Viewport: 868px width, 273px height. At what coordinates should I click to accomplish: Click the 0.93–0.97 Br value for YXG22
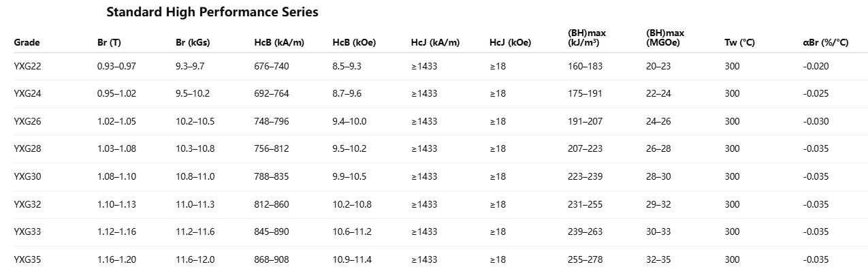(117, 66)
